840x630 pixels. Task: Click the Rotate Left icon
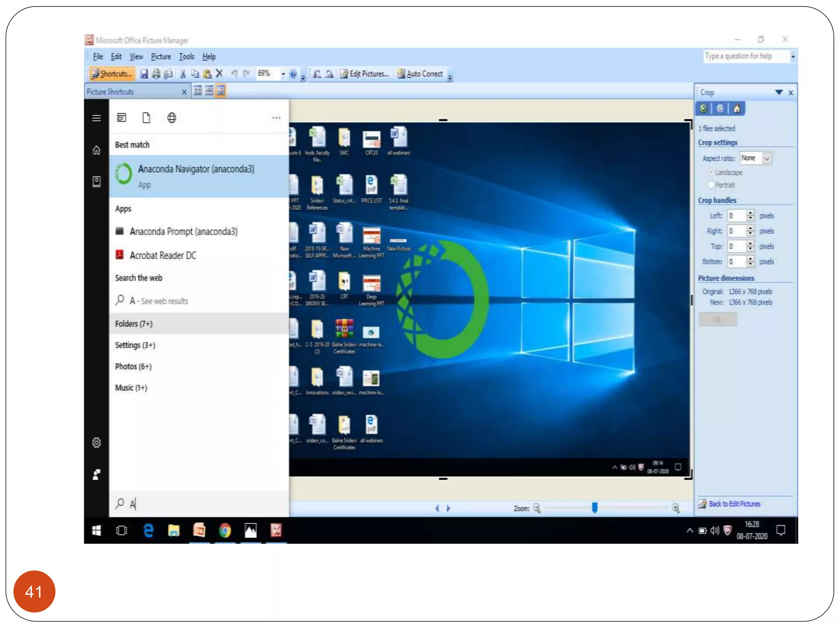(317, 74)
